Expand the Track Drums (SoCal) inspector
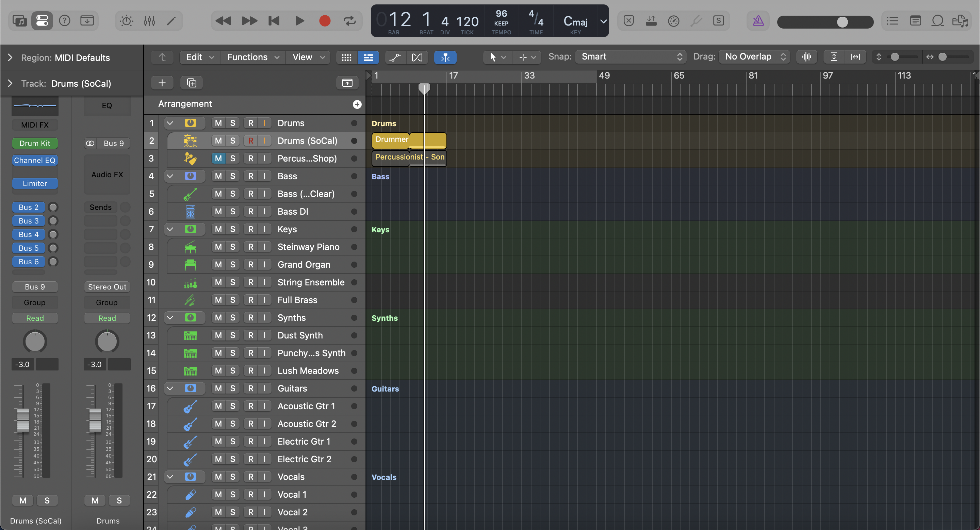The height and width of the screenshot is (530, 980). [x=10, y=84]
